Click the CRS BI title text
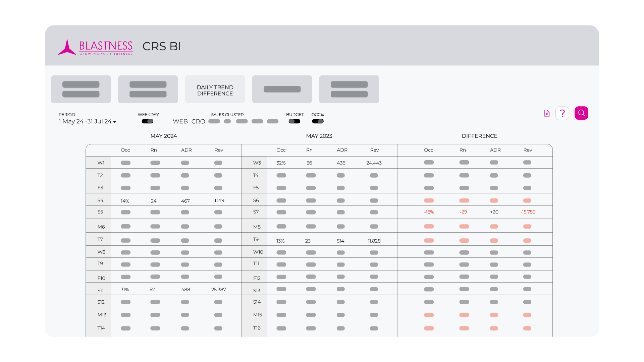The width and height of the screenshot is (644, 362). [161, 46]
